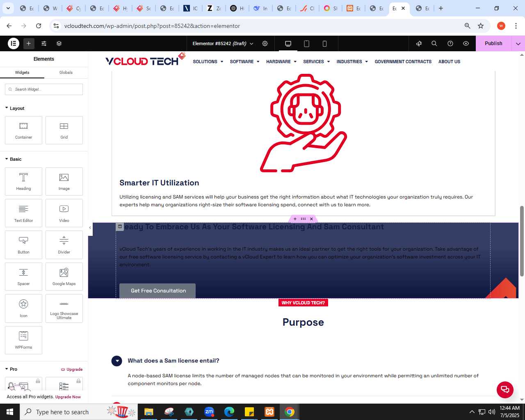Switch to the Globals tab
The image size is (525, 420).
(x=66, y=72)
